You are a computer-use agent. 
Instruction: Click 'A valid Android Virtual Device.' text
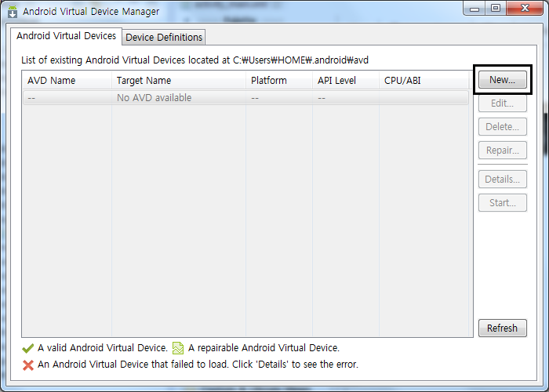(103, 348)
